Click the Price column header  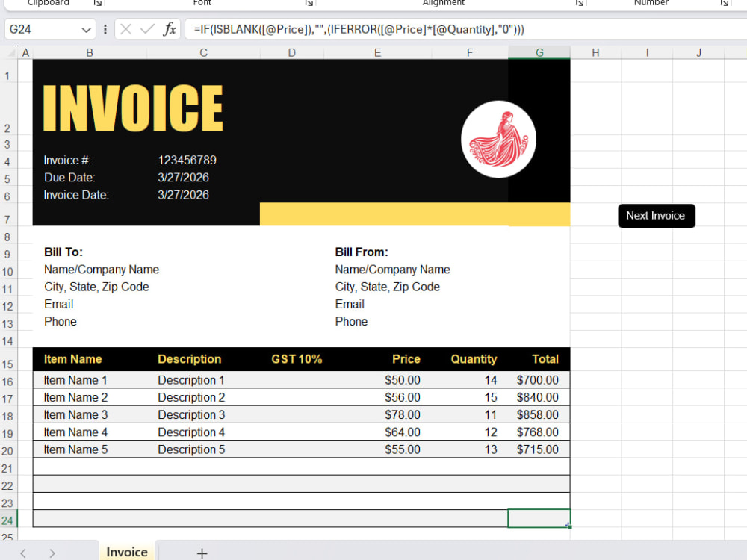[406, 359]
